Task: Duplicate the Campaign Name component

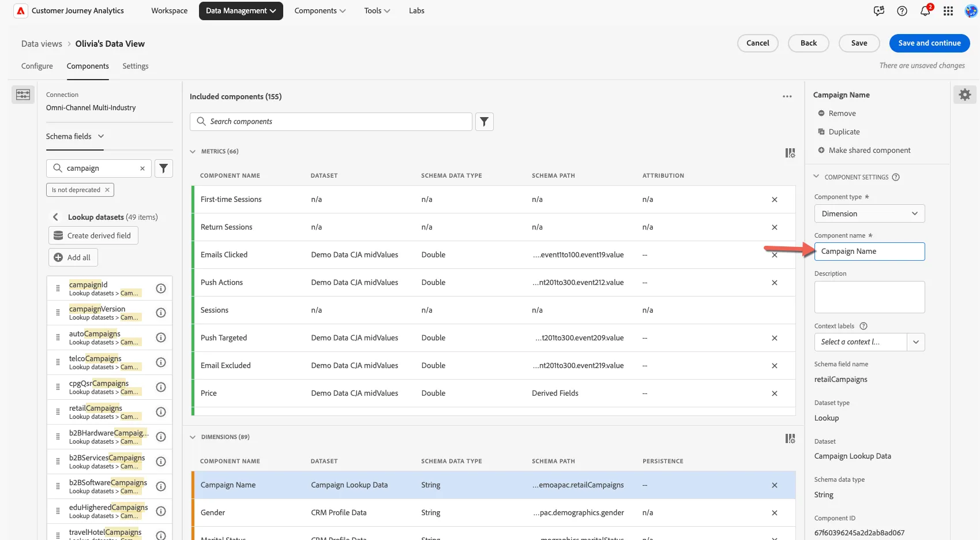Action: [839, 132]
